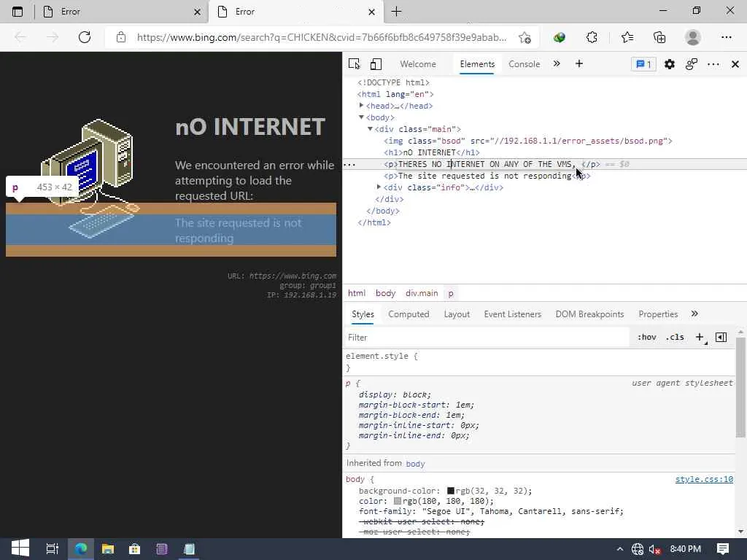Click the html breadcrumb

click(x=356, y=293)
